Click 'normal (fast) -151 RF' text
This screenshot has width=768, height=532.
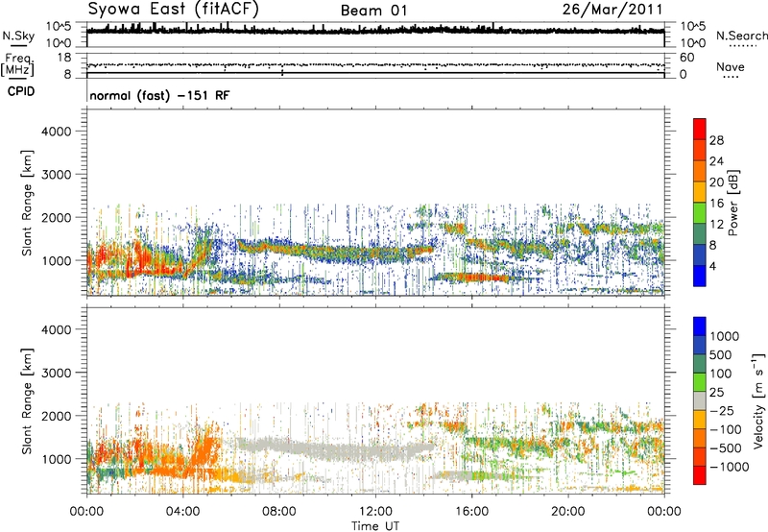(159, 95)
